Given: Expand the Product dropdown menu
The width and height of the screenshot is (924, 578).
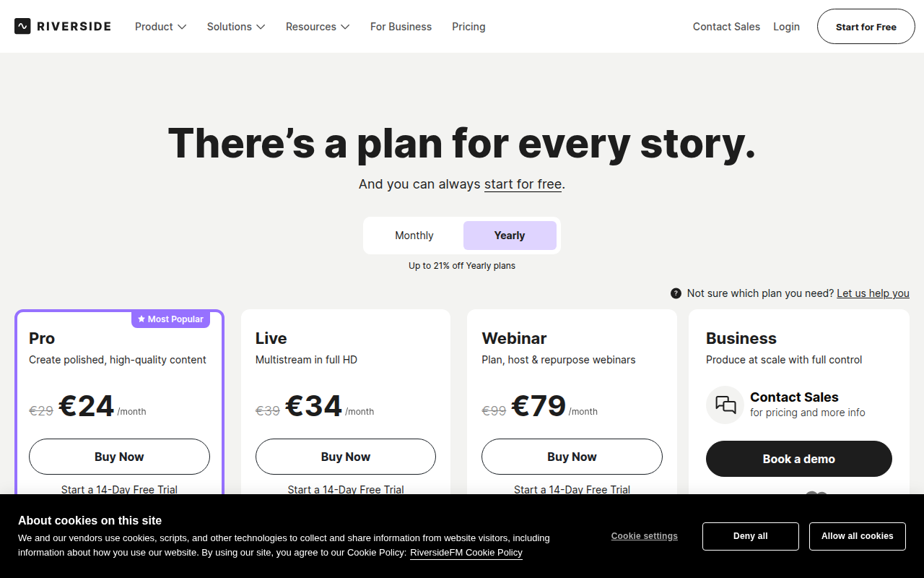Looking at the screenshot, I should pyautogui.click(x=160, y=27).
